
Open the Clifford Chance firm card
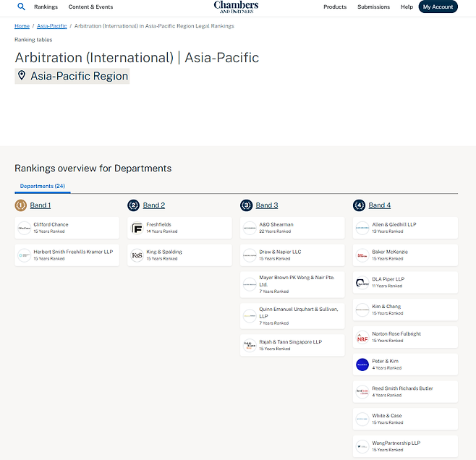click(67, 228)
